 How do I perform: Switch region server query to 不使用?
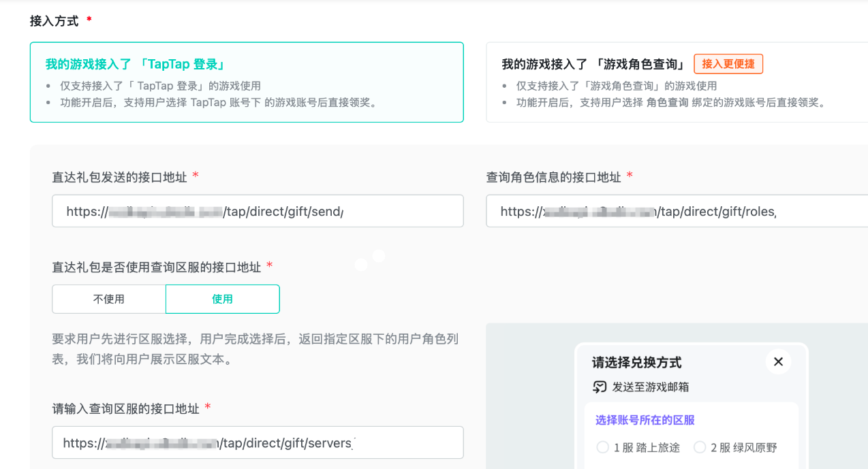click(x=108, y=299)
